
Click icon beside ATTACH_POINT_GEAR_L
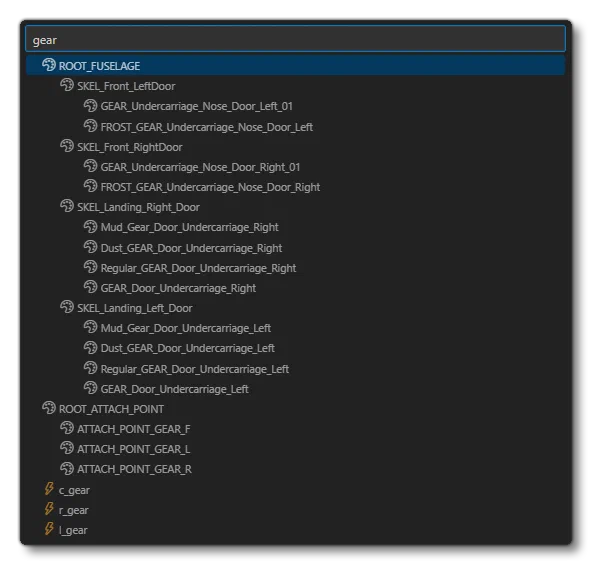(67, 448)
